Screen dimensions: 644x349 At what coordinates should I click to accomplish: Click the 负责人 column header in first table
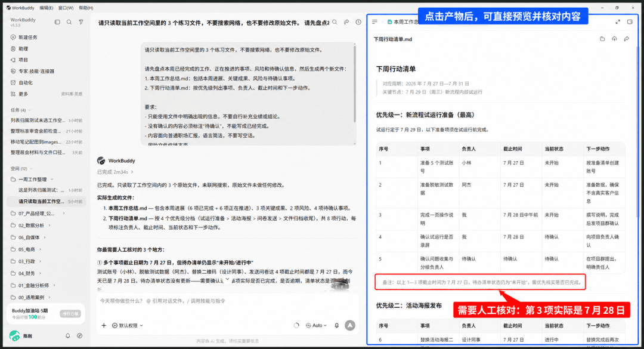click(x=468, y=149)
